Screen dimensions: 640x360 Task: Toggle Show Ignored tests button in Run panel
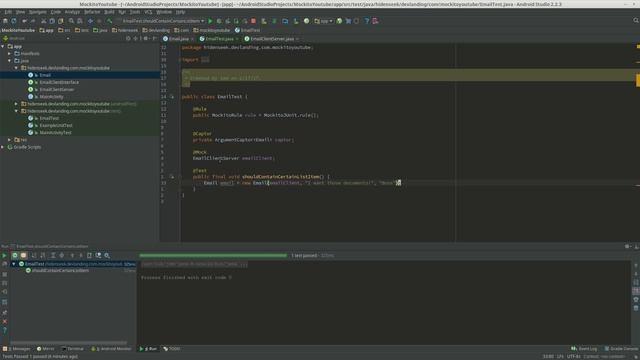tap(23, 256)
